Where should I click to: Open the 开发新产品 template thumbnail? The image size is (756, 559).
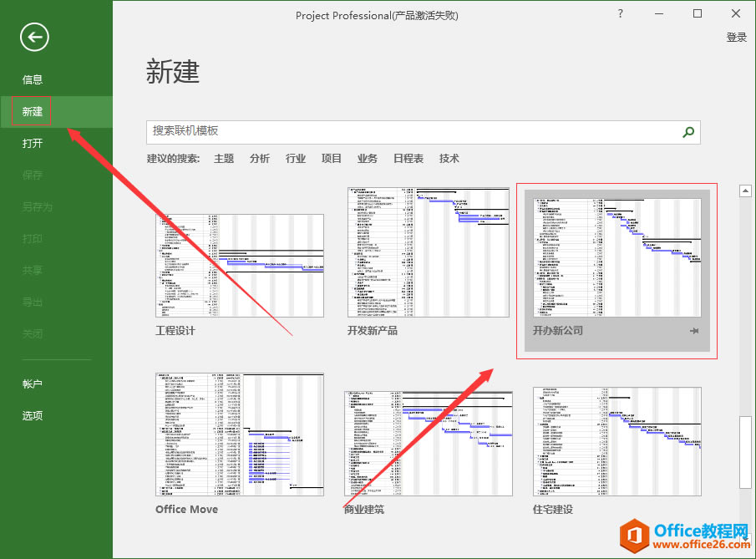click(x=429, y=252)
